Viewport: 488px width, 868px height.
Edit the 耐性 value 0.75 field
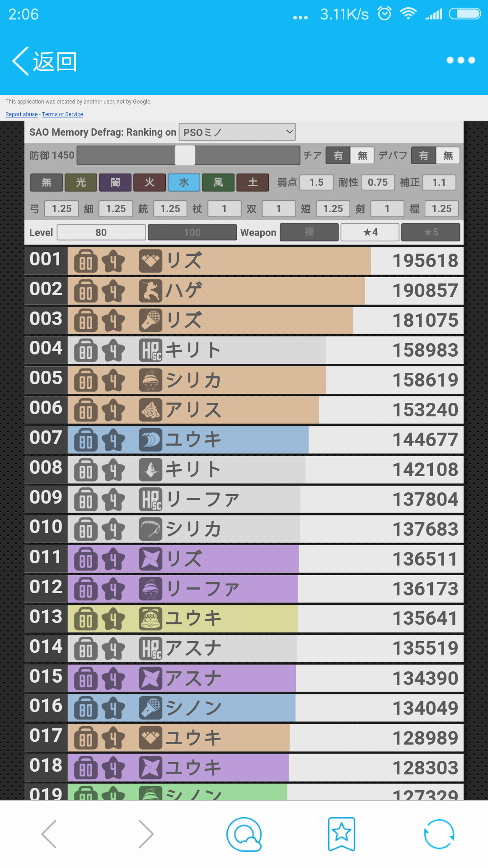[x=378, y=182]
